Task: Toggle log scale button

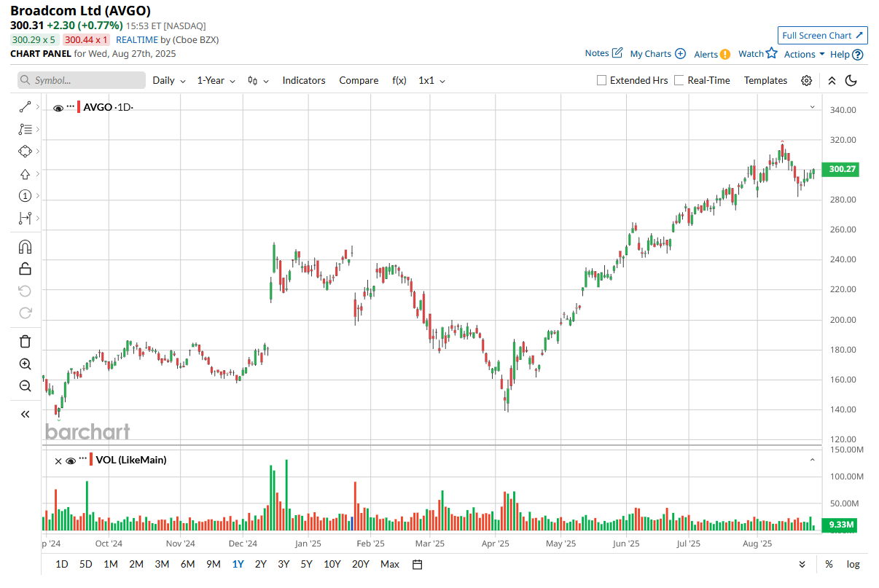Action: click(853, 564)
